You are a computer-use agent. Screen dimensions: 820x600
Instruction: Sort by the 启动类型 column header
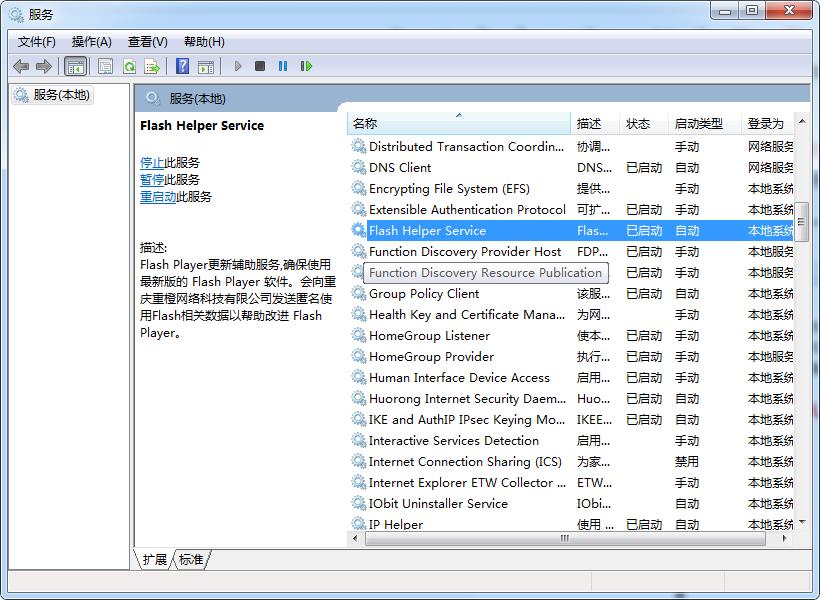click(704, 123)
